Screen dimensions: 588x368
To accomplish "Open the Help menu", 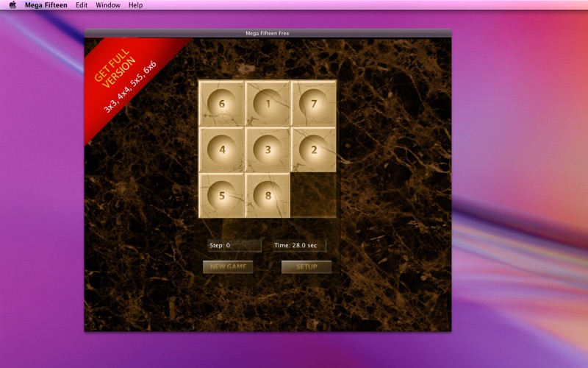I will (135, 5).
